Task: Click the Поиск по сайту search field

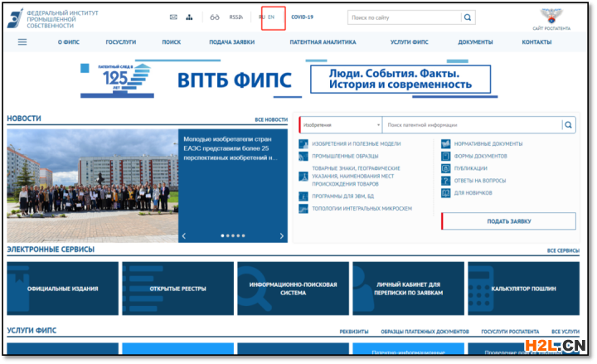Action: tap(403, 17)
